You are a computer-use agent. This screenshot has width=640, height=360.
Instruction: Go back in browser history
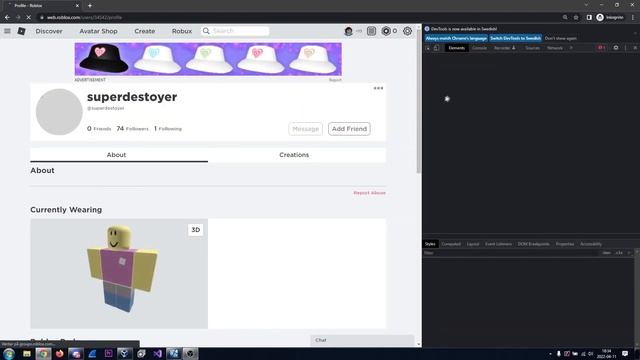tap(7, 18)
